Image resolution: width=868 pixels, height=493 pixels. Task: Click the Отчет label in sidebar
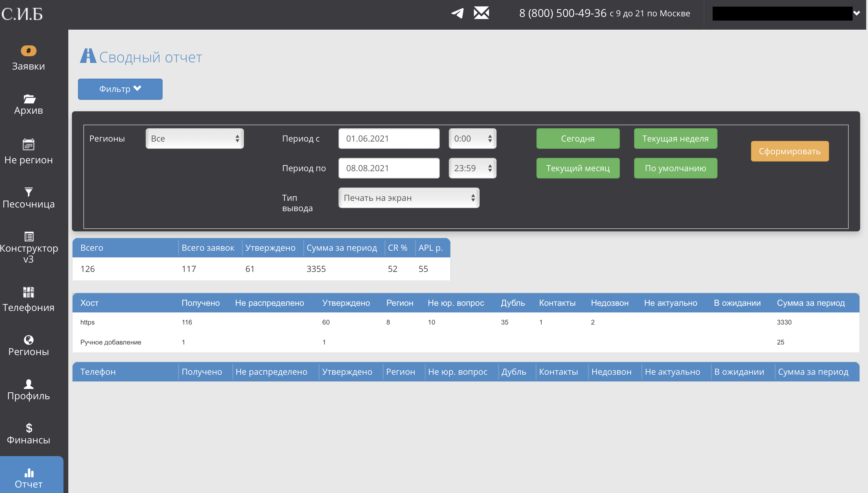[29, 484]
